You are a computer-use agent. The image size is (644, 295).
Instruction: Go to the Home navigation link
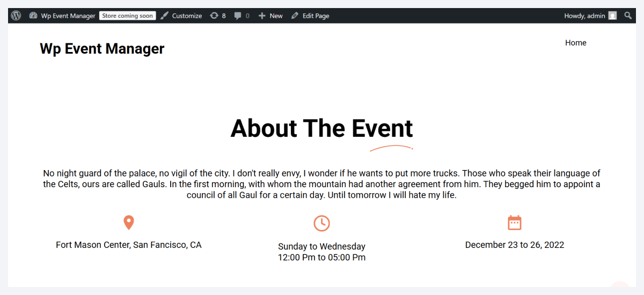(x=575, y=43)
